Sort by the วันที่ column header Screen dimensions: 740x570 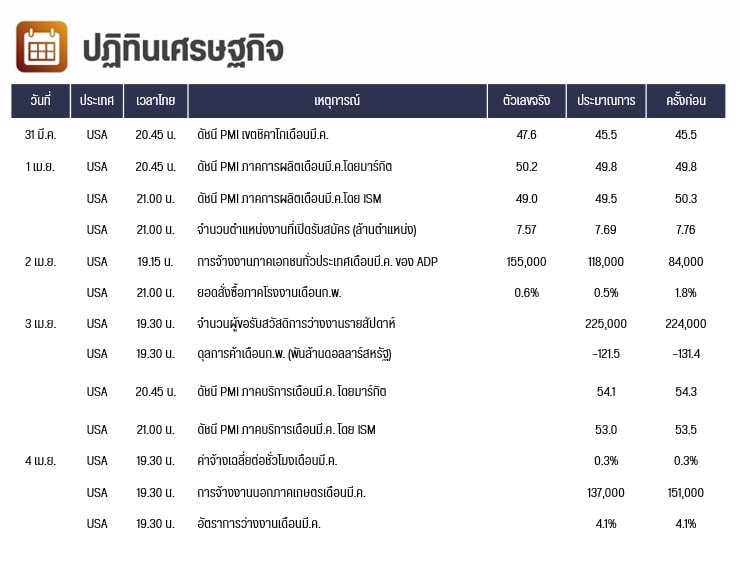41,101
